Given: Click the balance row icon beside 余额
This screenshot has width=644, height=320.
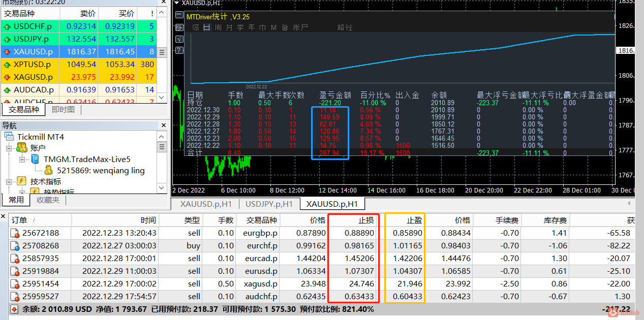Looking at the screenshot, I should [14, 309].
